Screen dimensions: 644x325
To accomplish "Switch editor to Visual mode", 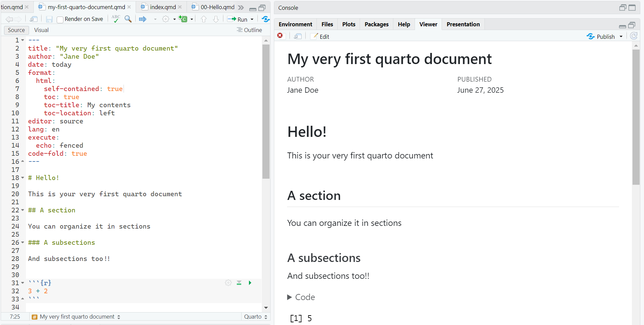I will tap(41, 30).
